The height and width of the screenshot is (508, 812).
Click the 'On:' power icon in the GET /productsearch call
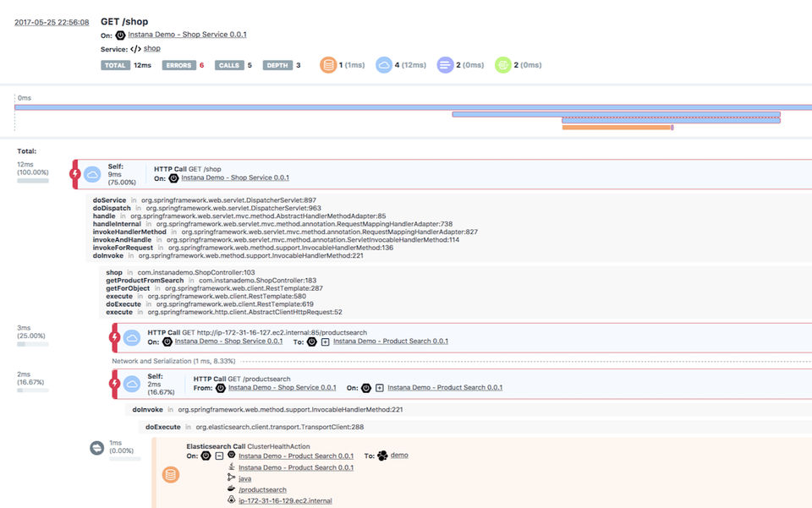[366, 387]
